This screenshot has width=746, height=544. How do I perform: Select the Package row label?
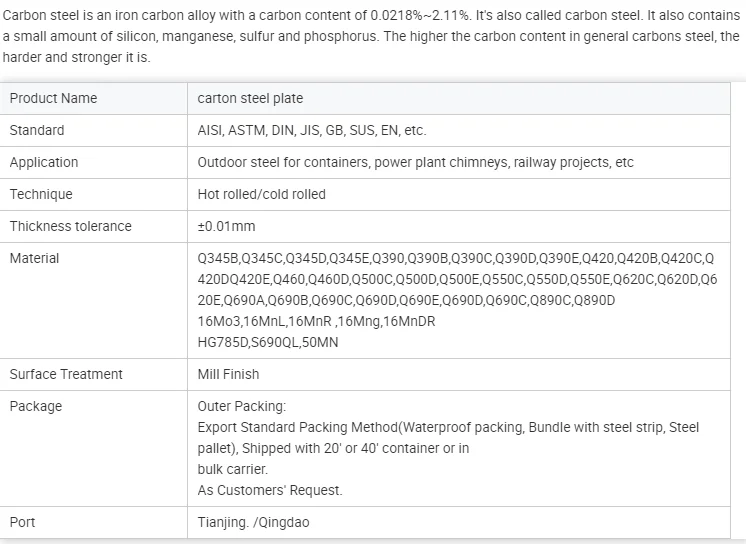[36, 406]
